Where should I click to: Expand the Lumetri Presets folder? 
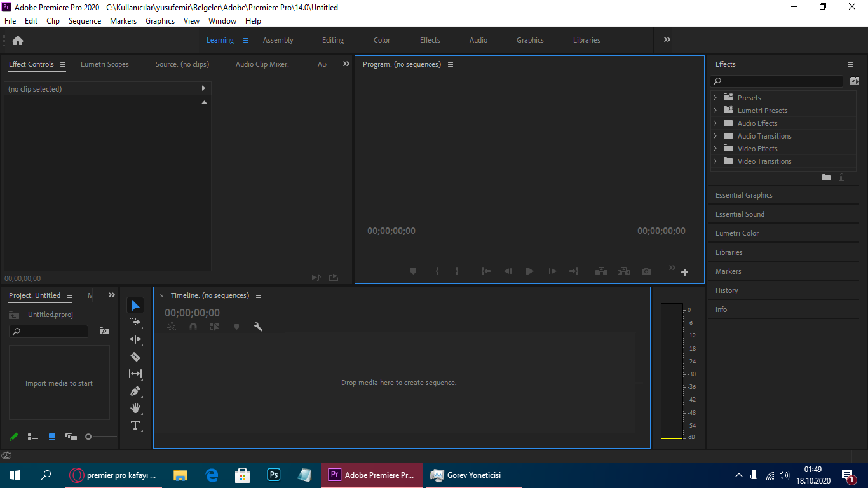715,111
